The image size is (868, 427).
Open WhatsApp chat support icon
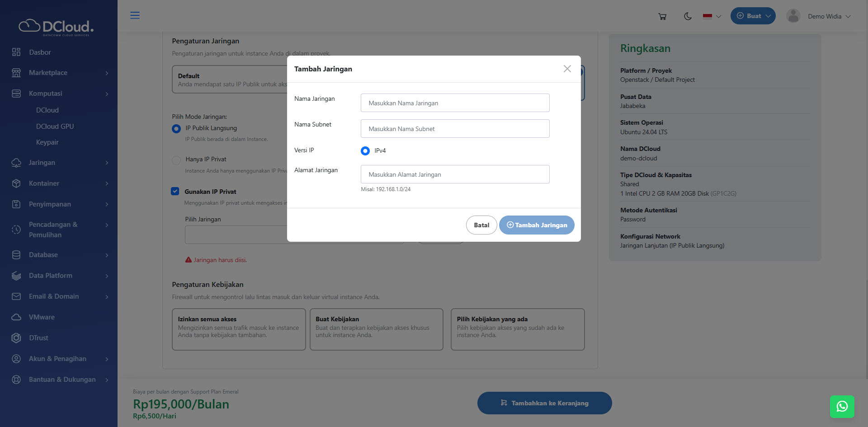click(842, 407)
